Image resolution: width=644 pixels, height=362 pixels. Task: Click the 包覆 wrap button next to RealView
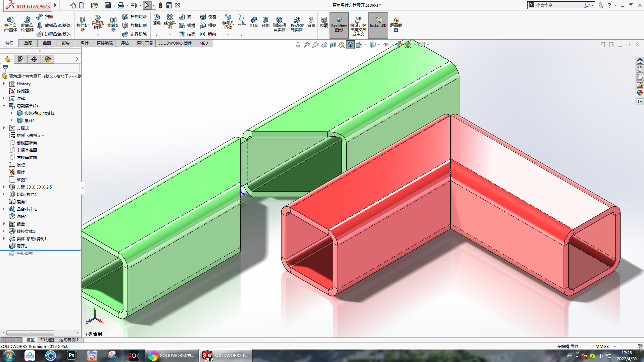pyautogui.click(x=324, y=22)
